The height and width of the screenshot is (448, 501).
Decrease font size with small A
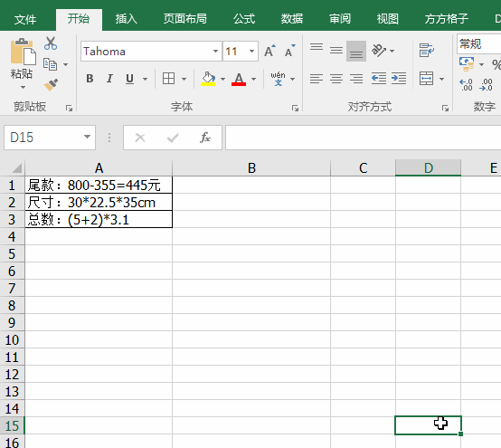[x=290, y=51]
